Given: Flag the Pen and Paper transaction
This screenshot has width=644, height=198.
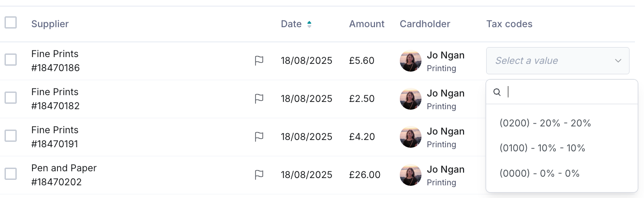Looking at the screenshot, I should (259, 175).
